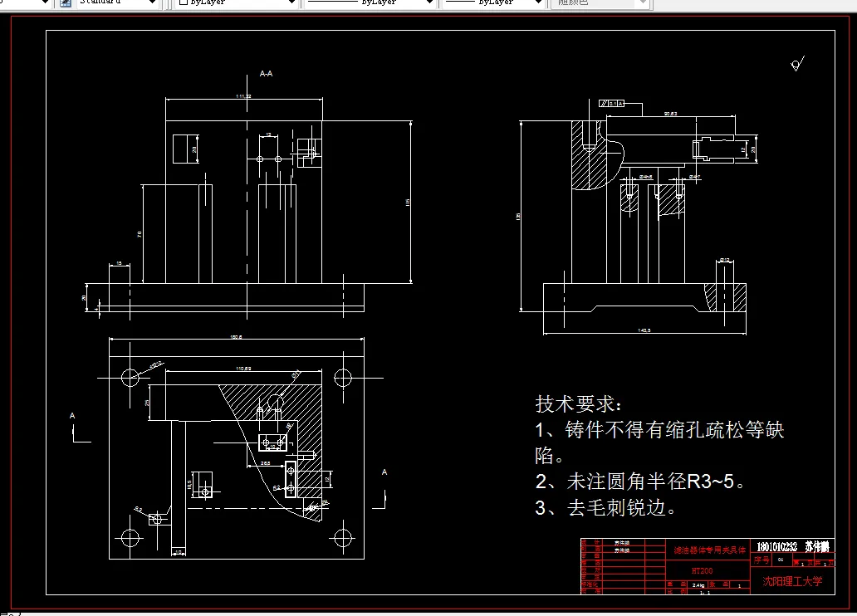
Task: Open the Standard text style dropdown
Action: click(x=116, y=3)
